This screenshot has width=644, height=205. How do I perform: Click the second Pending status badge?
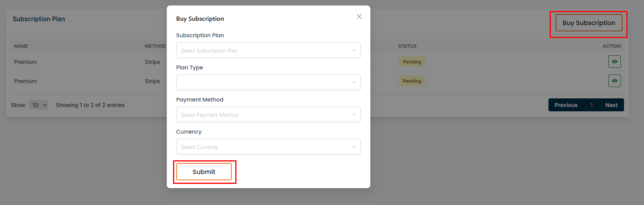(x=412, y=81)
